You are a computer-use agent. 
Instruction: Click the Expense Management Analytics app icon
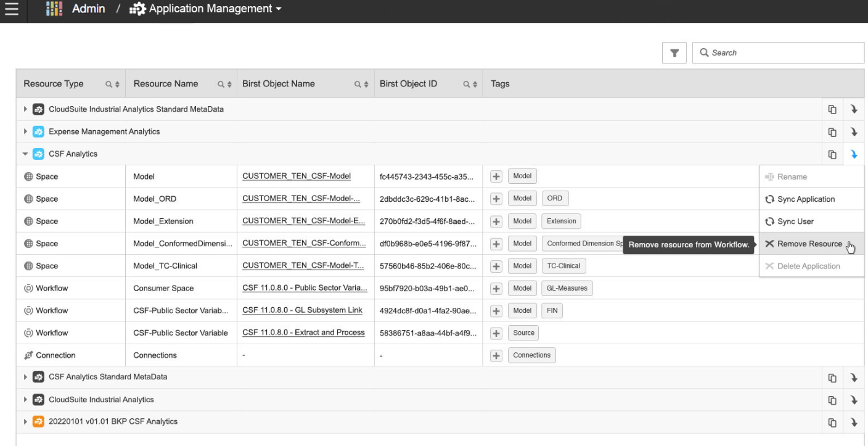point(38,131)
